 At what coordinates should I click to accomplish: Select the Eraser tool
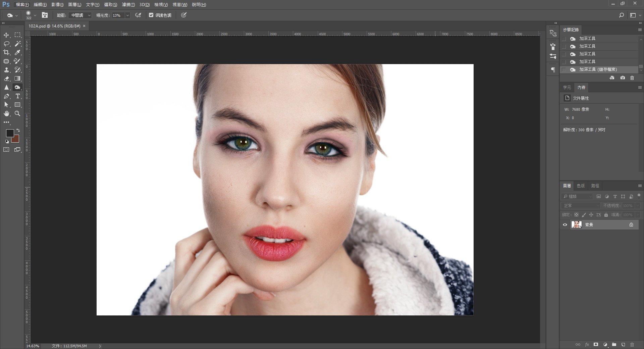click(x=6, y=79)
